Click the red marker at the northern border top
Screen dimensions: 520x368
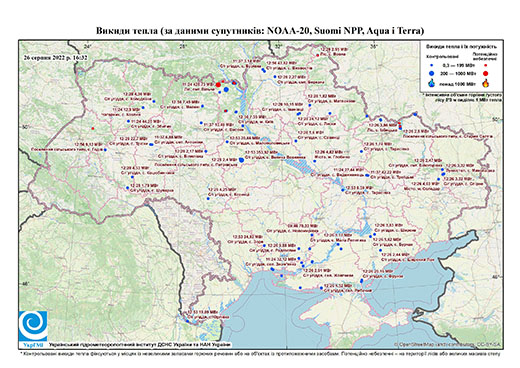317,55
